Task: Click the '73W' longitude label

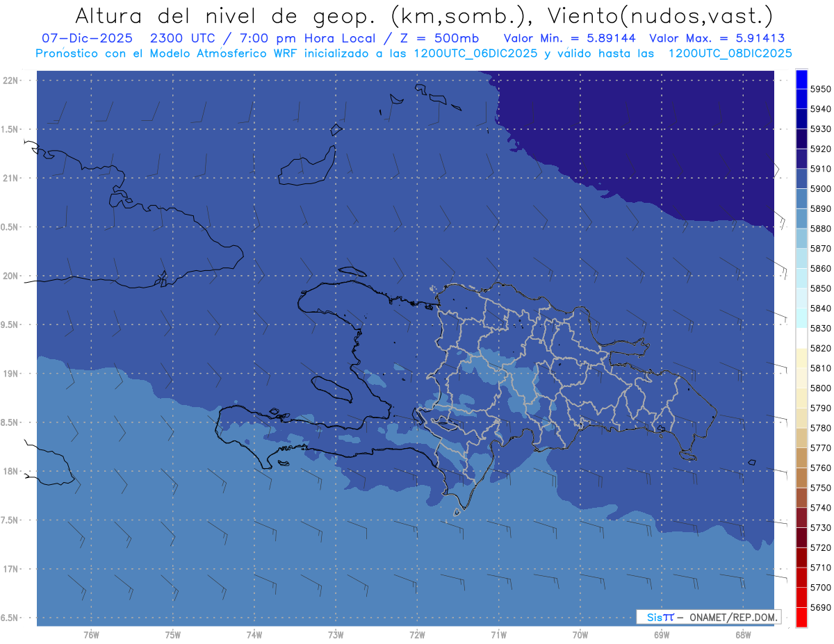Action: 336,635
